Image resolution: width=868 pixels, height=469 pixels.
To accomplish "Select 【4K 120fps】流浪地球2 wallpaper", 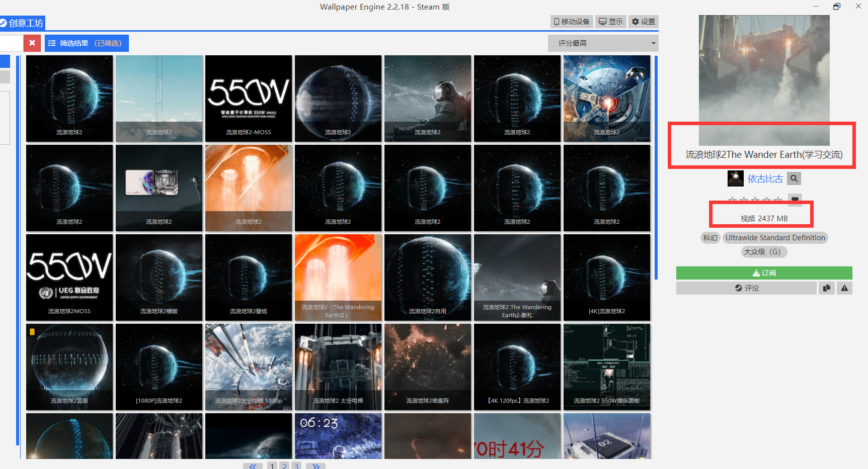I will (x=517, y=367).
